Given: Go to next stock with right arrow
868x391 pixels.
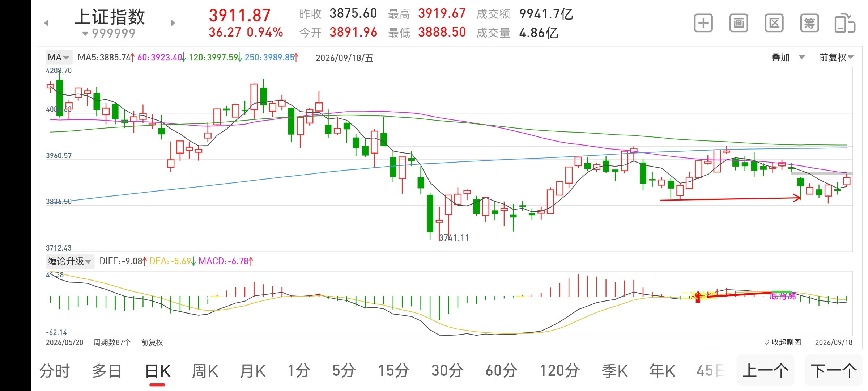Looking at the screenshot, I should (x=173, y=23).
